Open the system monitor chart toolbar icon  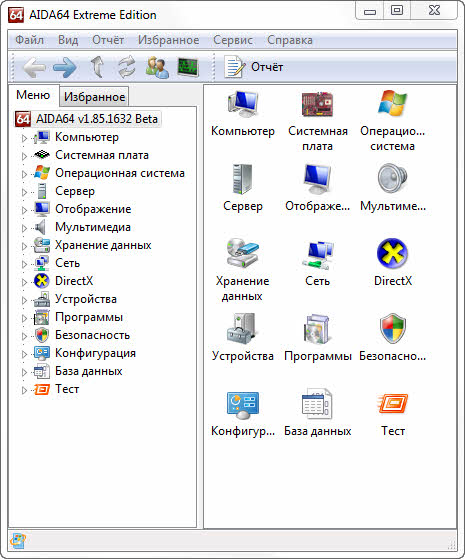click(x=188, y=67)
